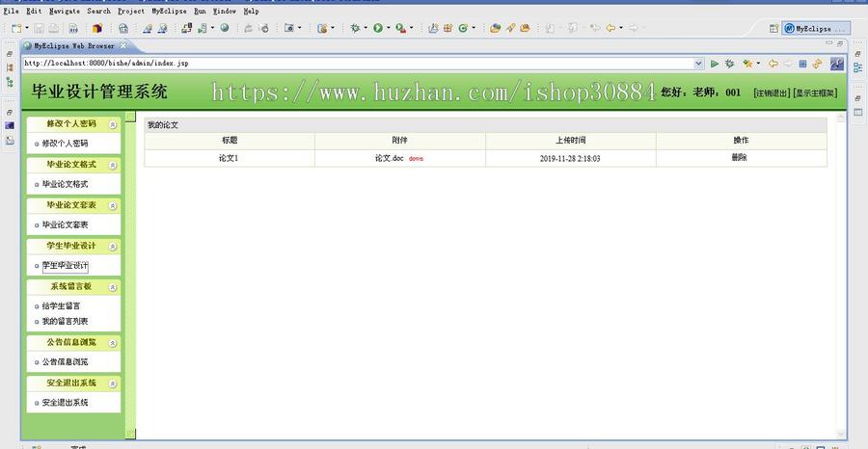Open the 公告信息浏览 sidebar link
This screenshot has height=449, width=868.
pyautogui.click(x=65, y=362)
